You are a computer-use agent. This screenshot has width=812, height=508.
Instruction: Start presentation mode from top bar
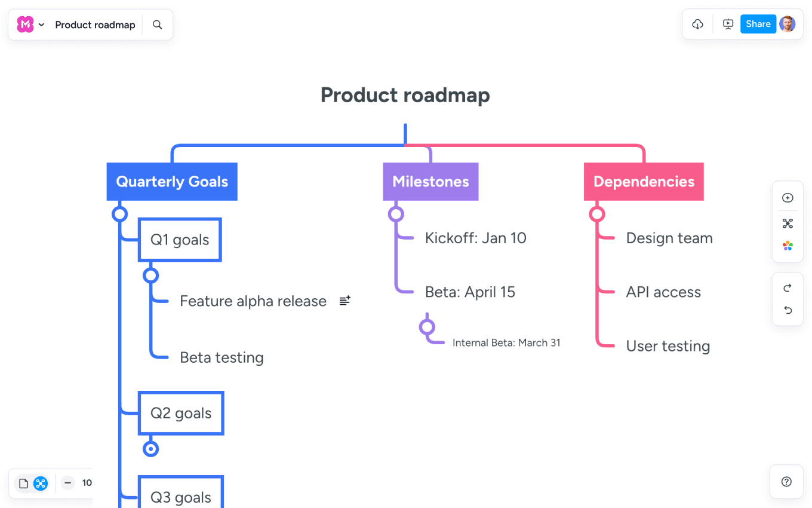click(x=728, y=24)
